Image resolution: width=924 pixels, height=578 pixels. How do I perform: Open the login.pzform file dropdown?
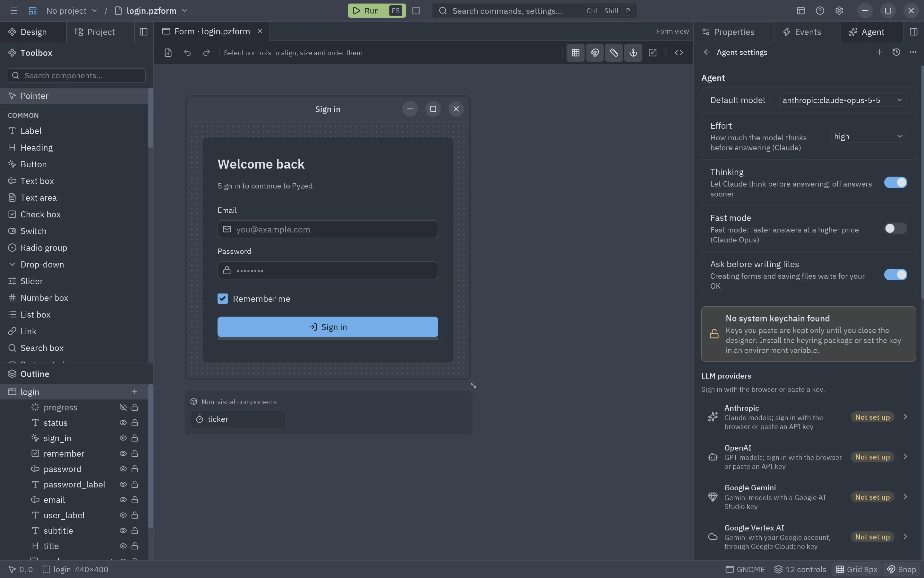coord(151,11)
